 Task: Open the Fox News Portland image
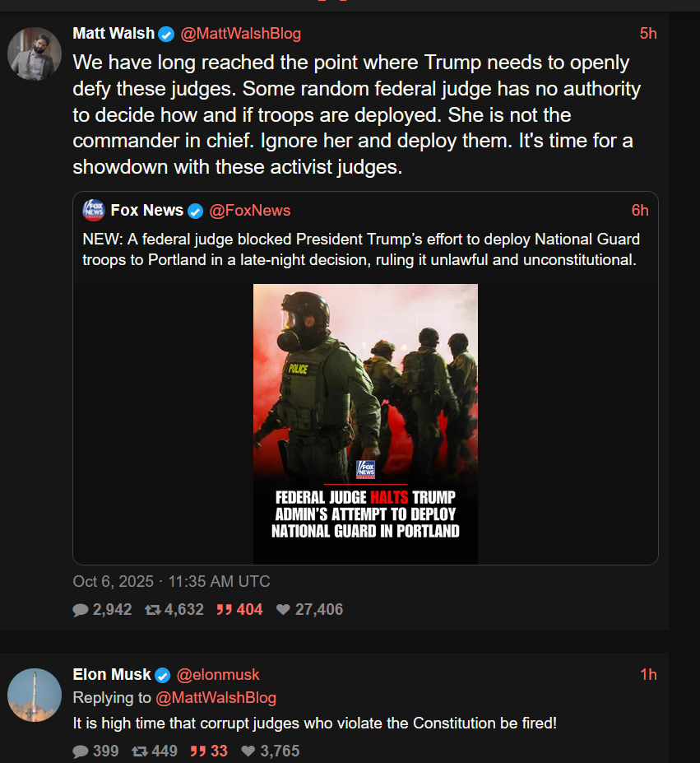[x=365, y=424]
